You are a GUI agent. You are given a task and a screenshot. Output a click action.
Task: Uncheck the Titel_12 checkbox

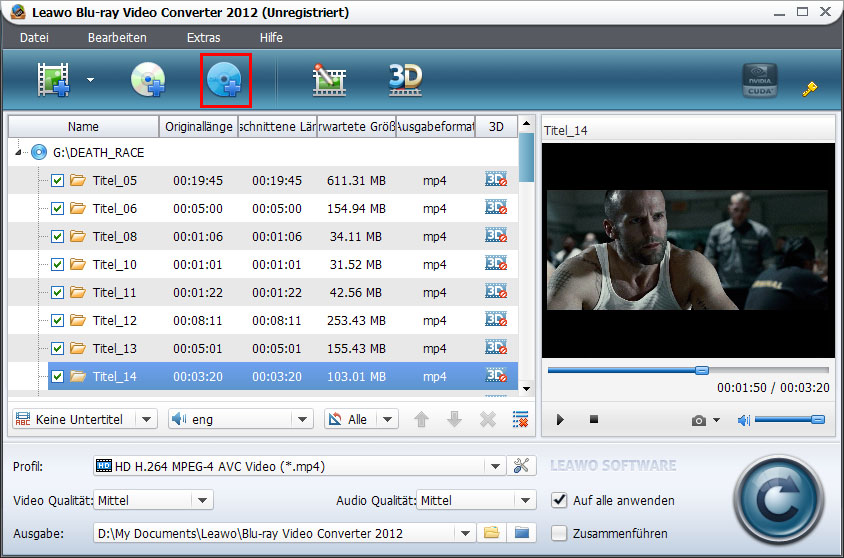[58, 320]
